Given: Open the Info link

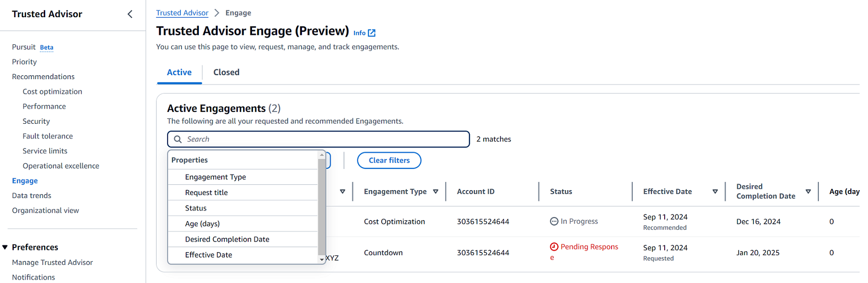Looking at the screenshot, I should [360, 33].
